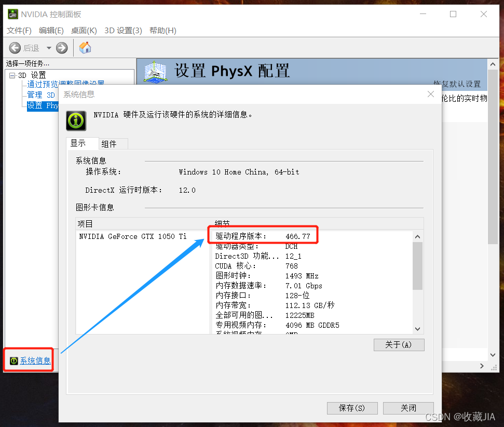Click the Direct3D 功能 12_1 row
This screenshot has width=504, height=427.
(258, 257)
